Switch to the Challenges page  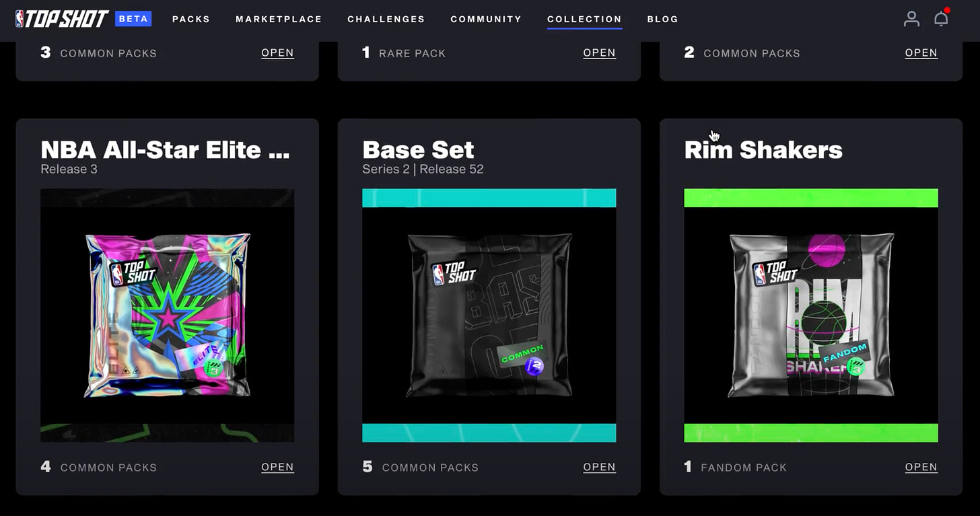386,19
